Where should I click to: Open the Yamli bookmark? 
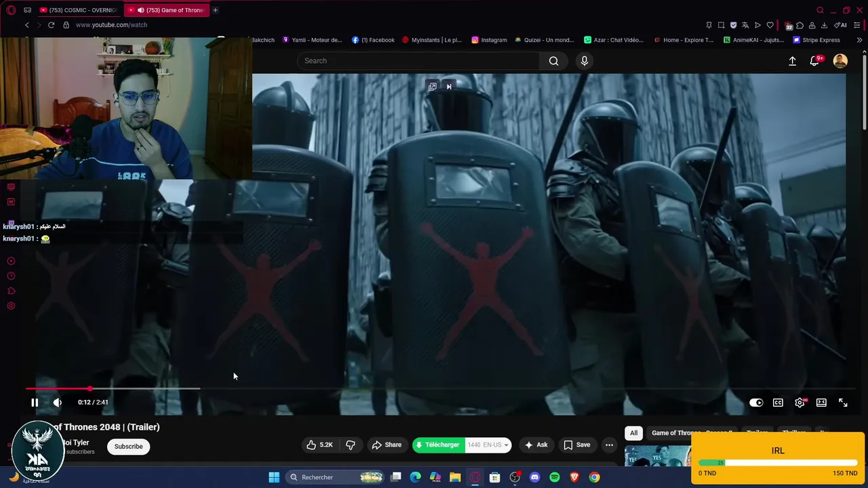(x=312, y=40)
